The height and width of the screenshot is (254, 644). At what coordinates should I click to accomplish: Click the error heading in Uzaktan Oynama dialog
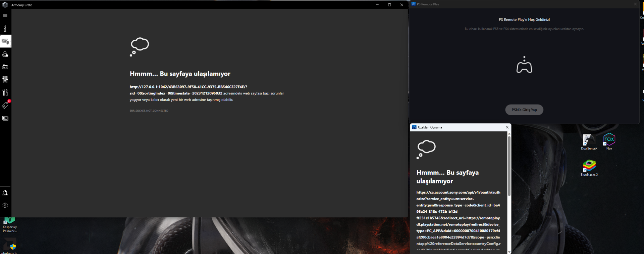click(x=447, y=177)
